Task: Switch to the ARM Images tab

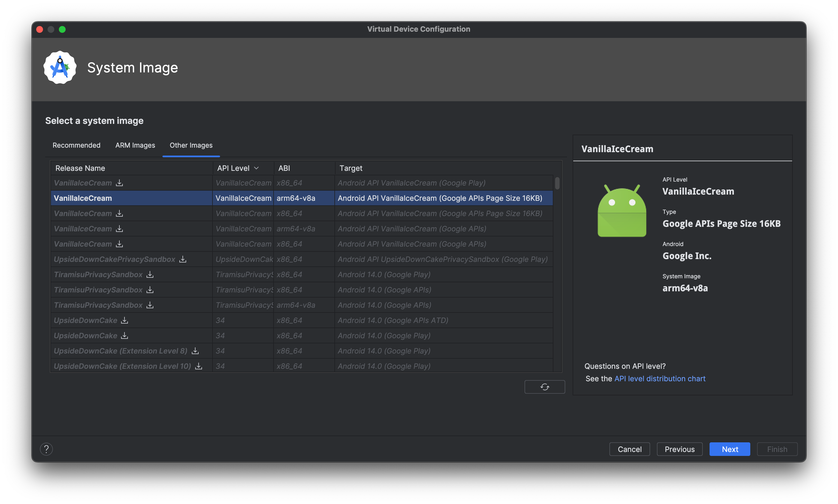Action: coord(135,145)
